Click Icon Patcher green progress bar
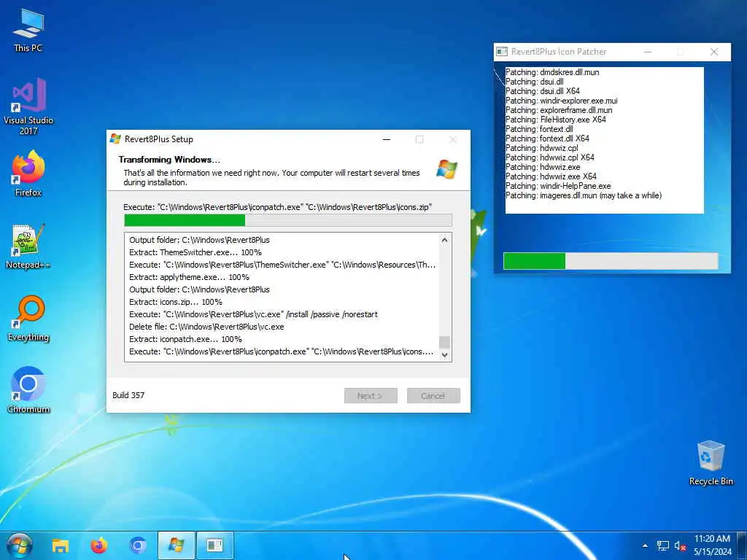Image resolution: width=747 pixels, height=560 pixels. pos(611,261)
